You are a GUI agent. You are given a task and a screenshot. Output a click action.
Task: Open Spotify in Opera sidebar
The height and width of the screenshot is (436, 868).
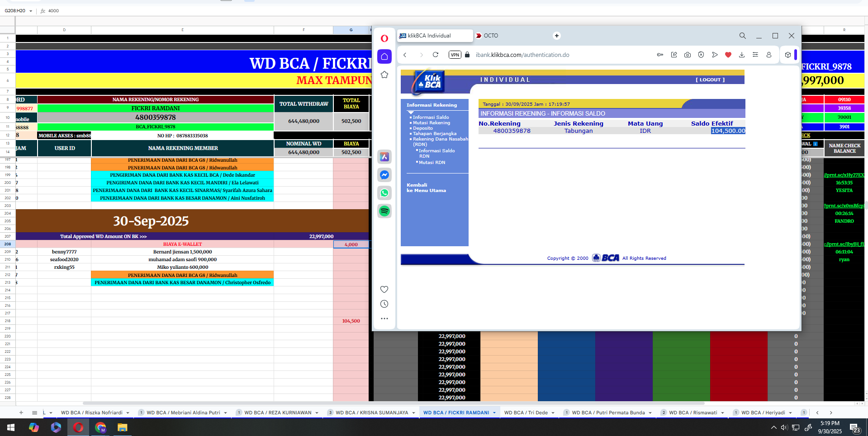(384, 211)
